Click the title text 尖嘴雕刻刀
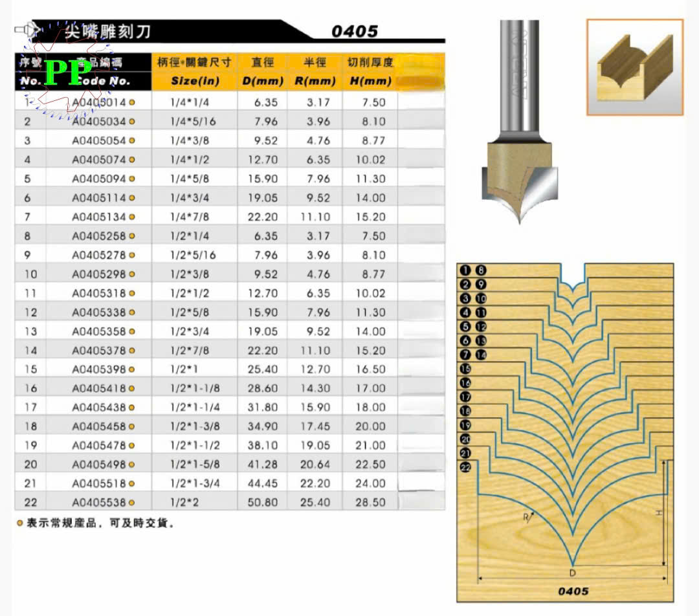 click(107, 32)
